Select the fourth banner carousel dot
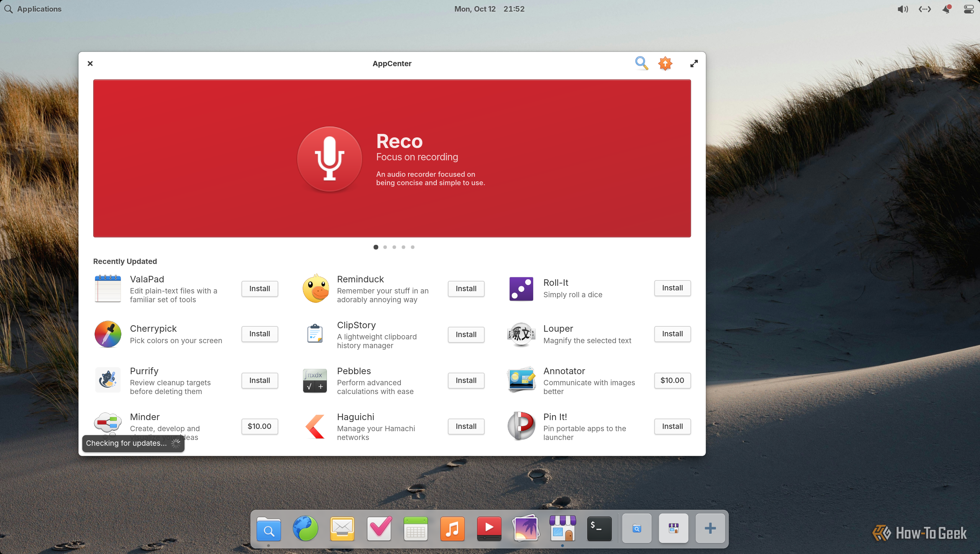 403,247
